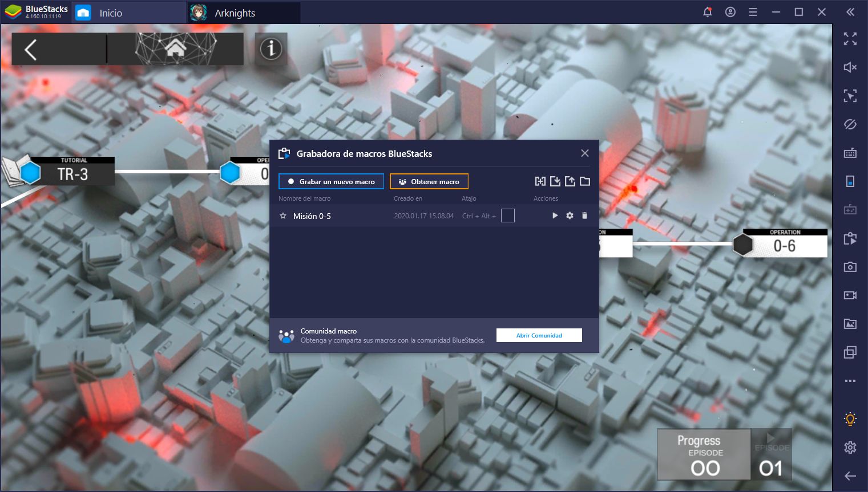The width and height of the screenshot is (868, 492).
Task: Click the export macro icon
Action: 570,181
